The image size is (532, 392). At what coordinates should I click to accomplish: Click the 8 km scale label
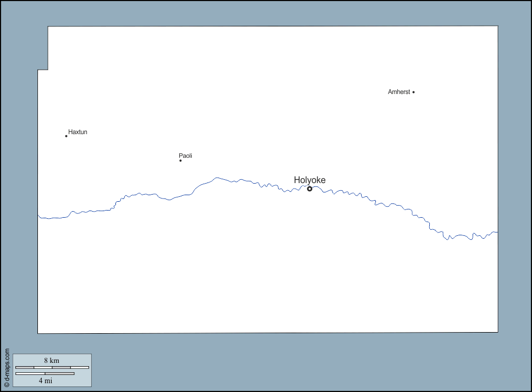click(x=52, y=361)
